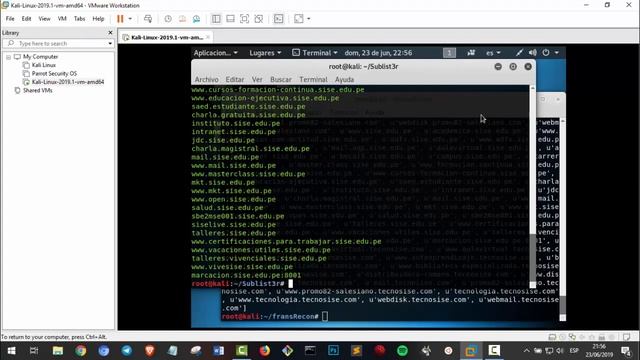Click the Kali panel date and time
Image resolution: width=640 pixels, height=360 pixels.
pyautogui.click(x=378, y=53)
